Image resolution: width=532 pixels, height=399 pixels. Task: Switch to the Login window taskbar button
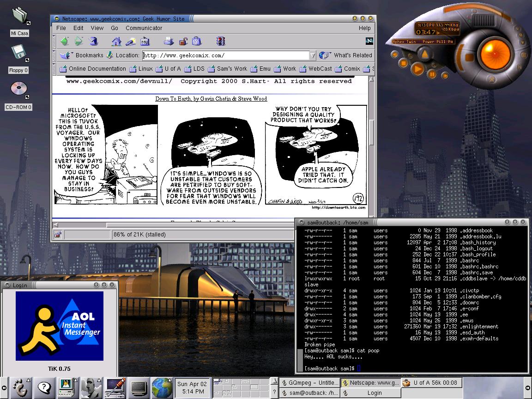[x=370, y=393]
